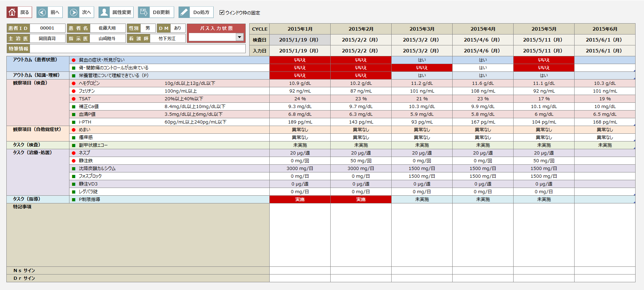Click the home icon on 戻る button
This screenshot has width=644, height=290.
coord(12,12)
